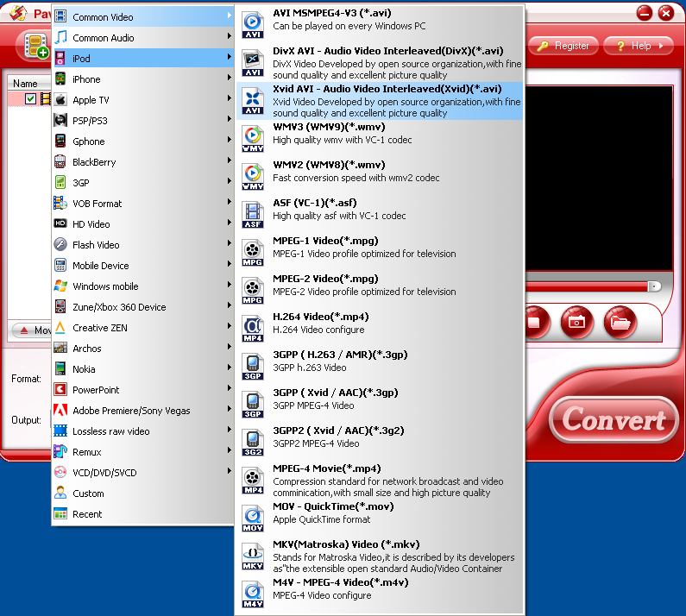Image resolution: width=686 pixels, height=616 pixels.
Task: Click the open folder button under preview
Action: [620, 323]
